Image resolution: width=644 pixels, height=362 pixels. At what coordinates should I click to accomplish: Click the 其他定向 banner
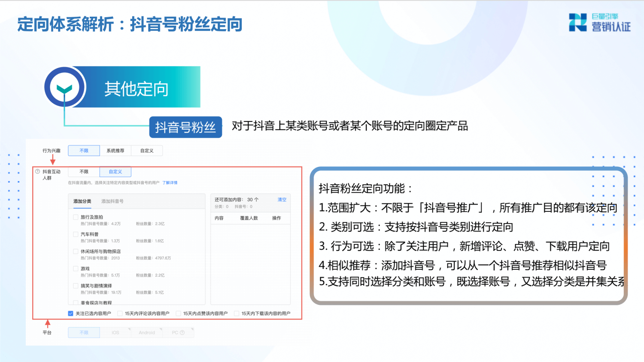137,87
